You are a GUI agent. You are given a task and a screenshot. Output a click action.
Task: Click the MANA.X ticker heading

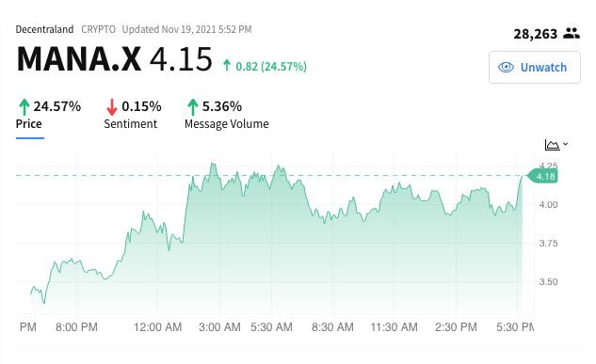(x=79, y=59)
